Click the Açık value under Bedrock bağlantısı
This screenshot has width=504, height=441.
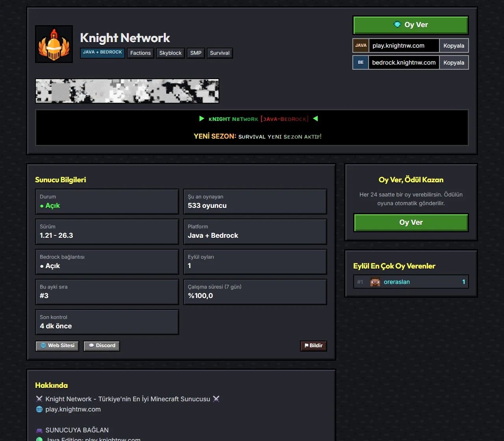click(50, 266)
